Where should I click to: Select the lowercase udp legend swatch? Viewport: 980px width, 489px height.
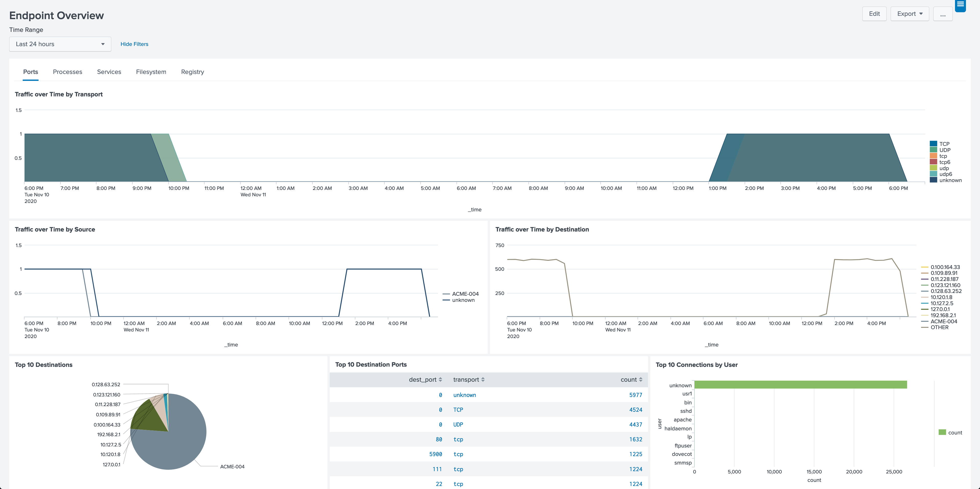933,168
